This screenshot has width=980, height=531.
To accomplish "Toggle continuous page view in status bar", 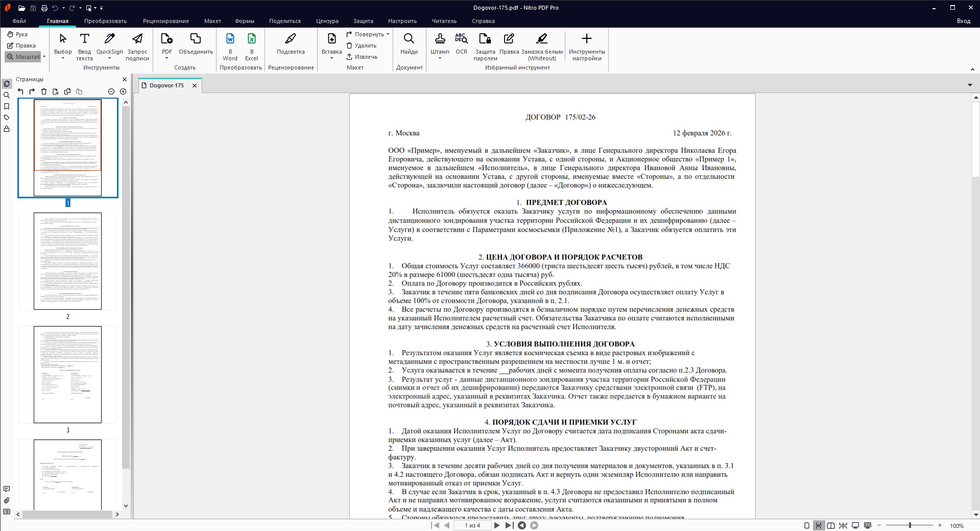I will (819, 525).
